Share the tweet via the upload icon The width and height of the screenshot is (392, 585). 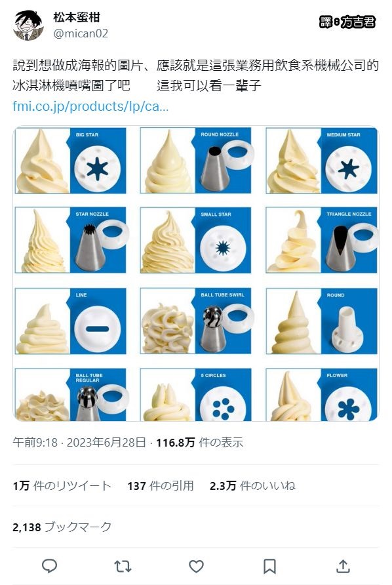point(343,566)
